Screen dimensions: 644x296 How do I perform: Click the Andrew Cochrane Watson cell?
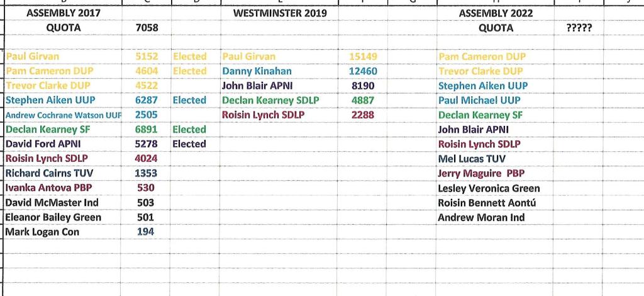point(63,115)
